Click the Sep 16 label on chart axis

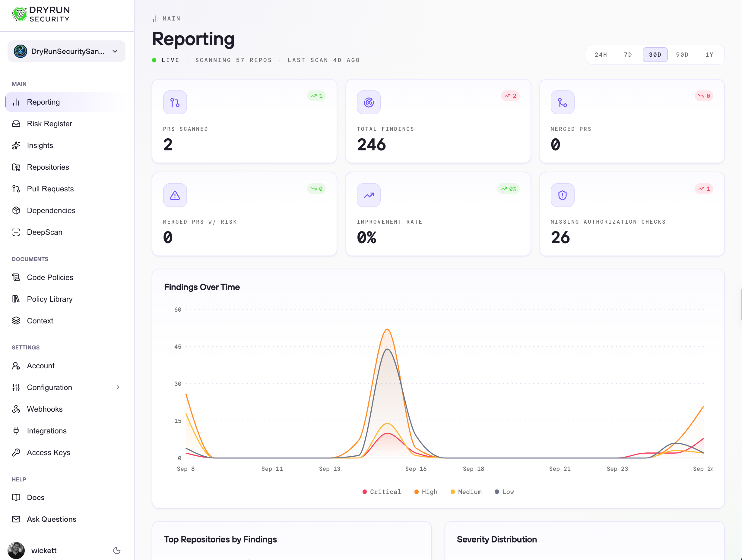point(416,469)
